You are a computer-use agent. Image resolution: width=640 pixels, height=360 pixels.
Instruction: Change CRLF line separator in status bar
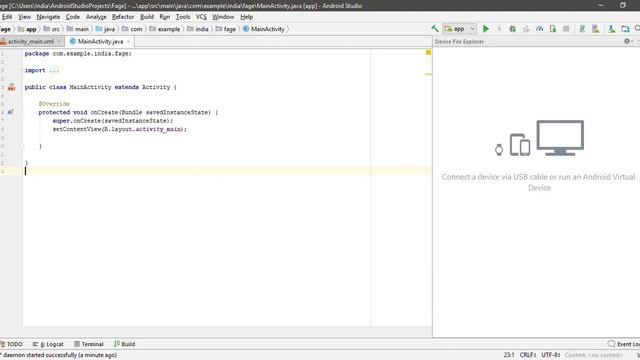tap(527, 355)
